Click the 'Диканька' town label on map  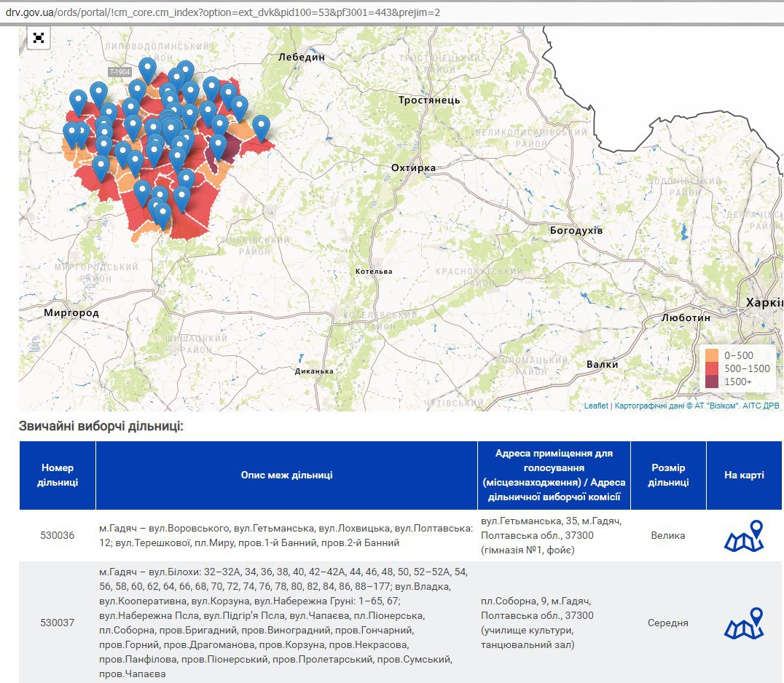pos(314,371)
